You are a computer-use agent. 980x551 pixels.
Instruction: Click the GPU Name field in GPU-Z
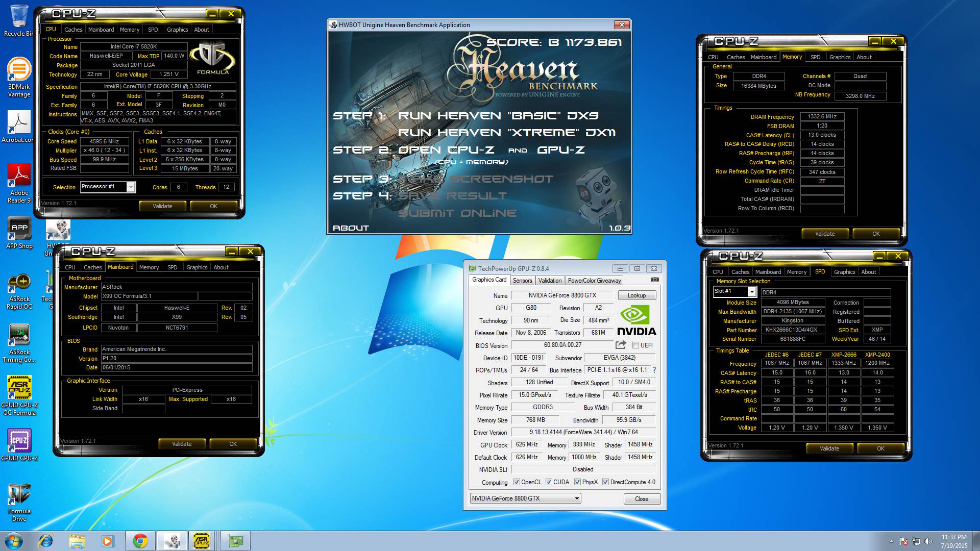[x=562, y=295]
